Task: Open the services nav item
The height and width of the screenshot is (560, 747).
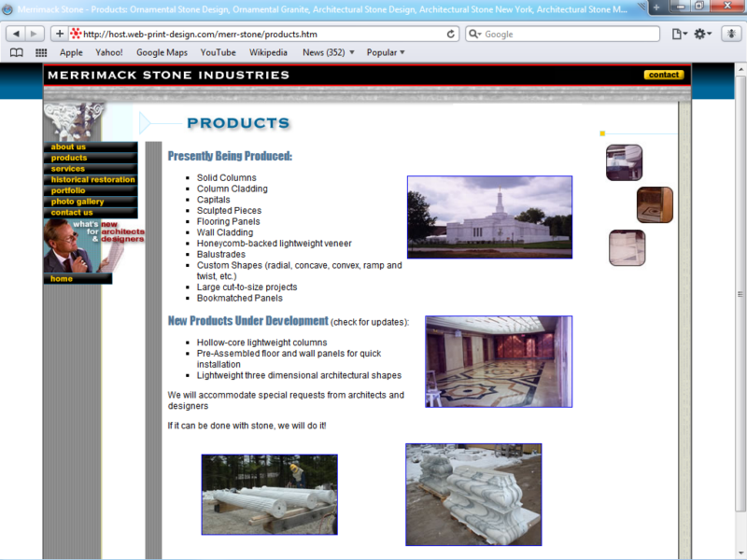Action: pos(91,169)
